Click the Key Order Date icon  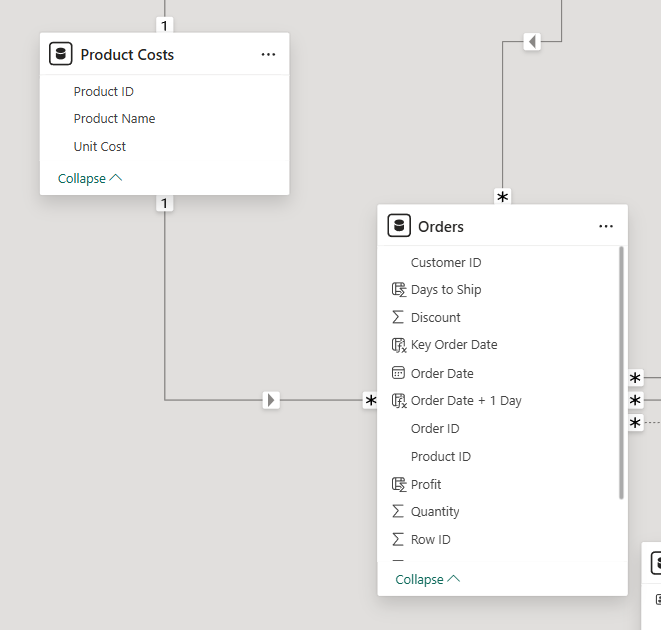click(398, 345)
